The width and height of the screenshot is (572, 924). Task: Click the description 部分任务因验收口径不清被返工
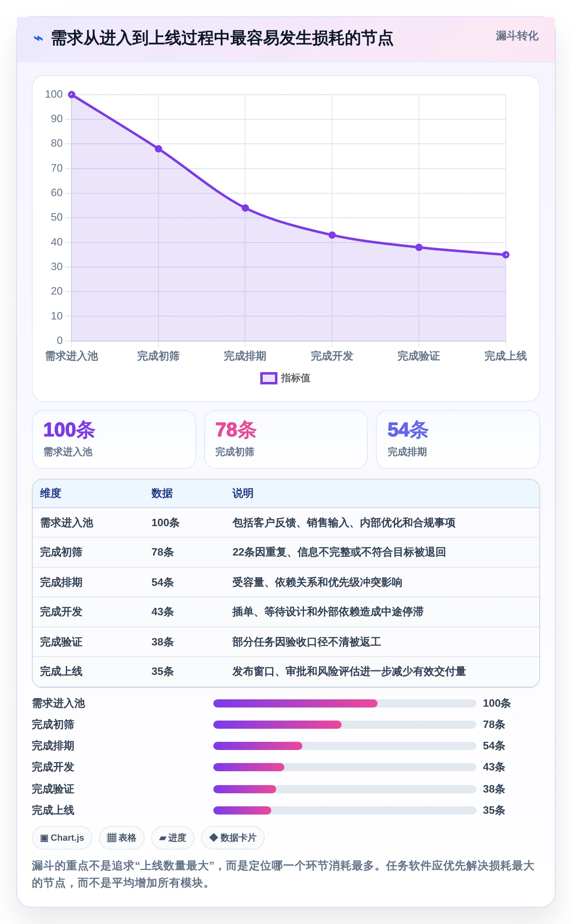coord(306,642)
